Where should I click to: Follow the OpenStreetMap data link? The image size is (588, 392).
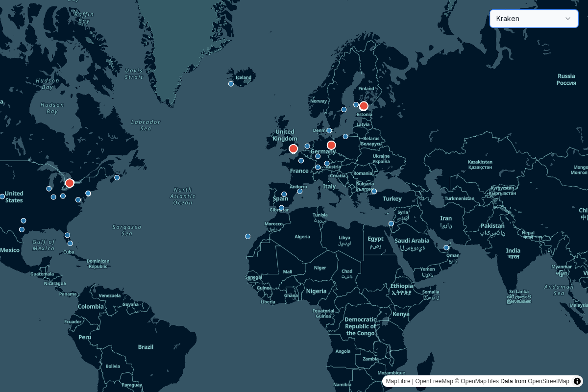click(x=548, y=381)
